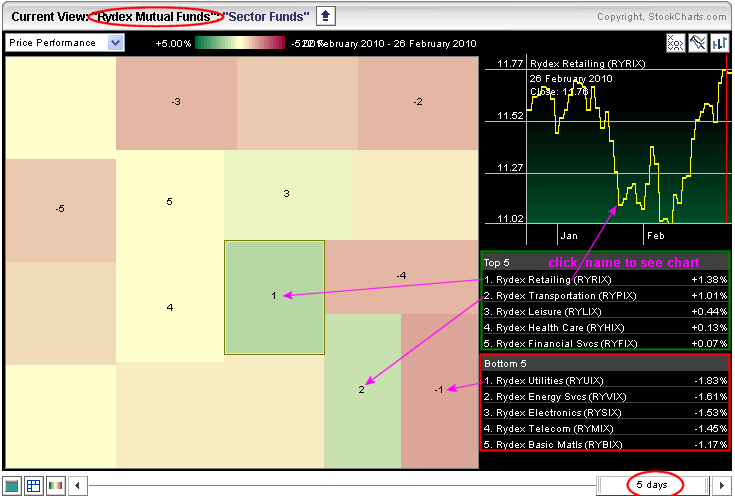
Task: Click "Rydex Financial Svcs (RYFIX)" in Top 5
Action: click(x=561, y=344)
